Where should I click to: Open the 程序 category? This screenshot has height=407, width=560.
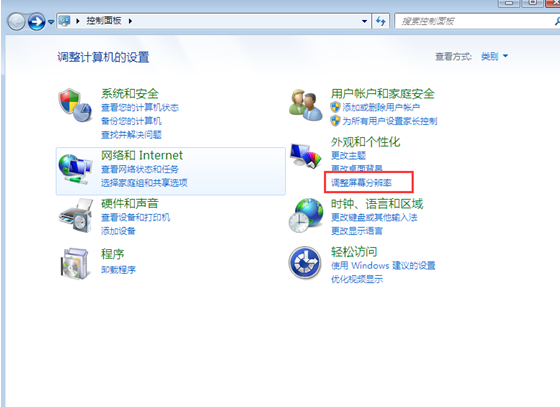pyautogui.click(x=112, y=254)
